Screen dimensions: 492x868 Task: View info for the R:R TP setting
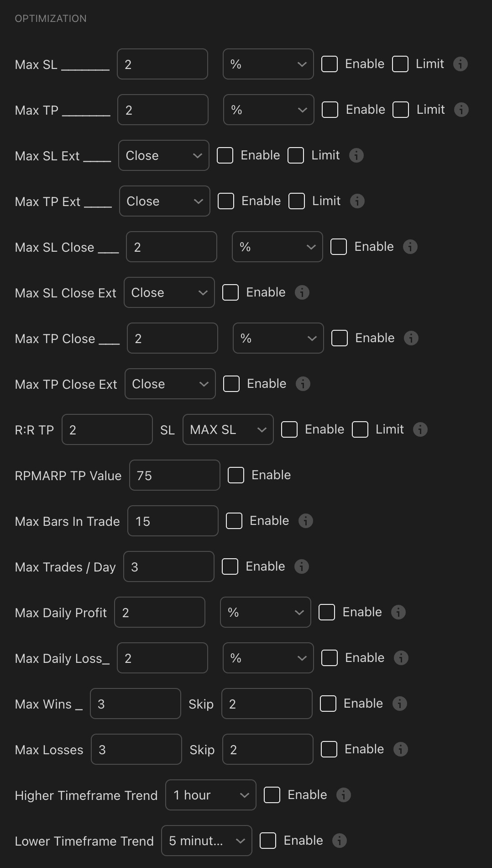tap(419, 429)
